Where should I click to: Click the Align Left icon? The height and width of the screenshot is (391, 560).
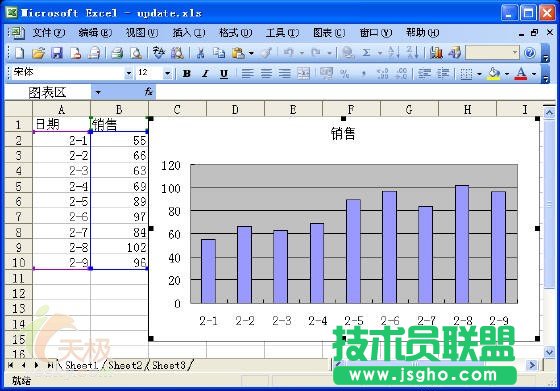point(247,74)
